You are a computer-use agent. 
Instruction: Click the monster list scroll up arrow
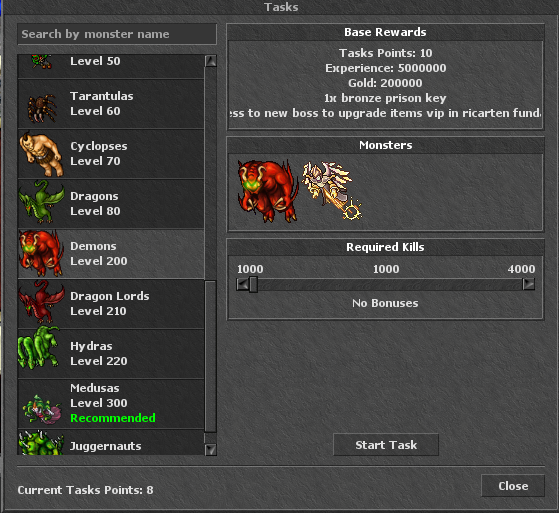click(x=211, y=61)
